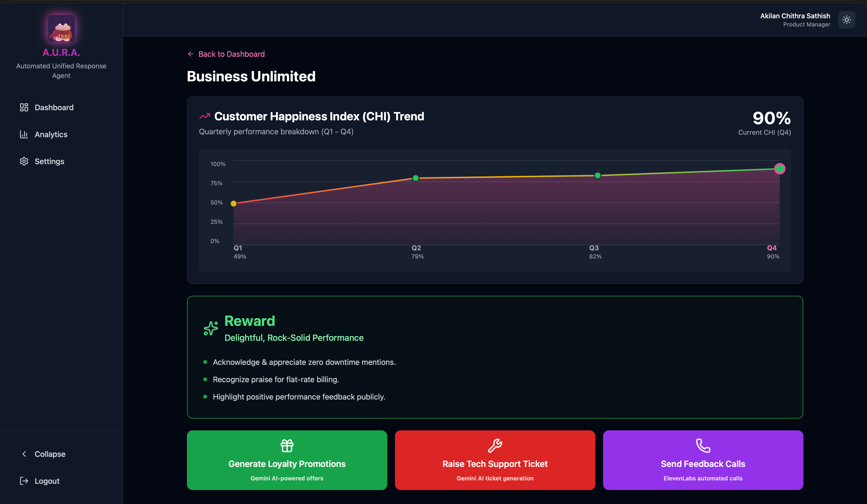Click the Akilan Chithra Sathish profile name
The height and width of the screenshot is (504, 867).
tap(795, 16)
